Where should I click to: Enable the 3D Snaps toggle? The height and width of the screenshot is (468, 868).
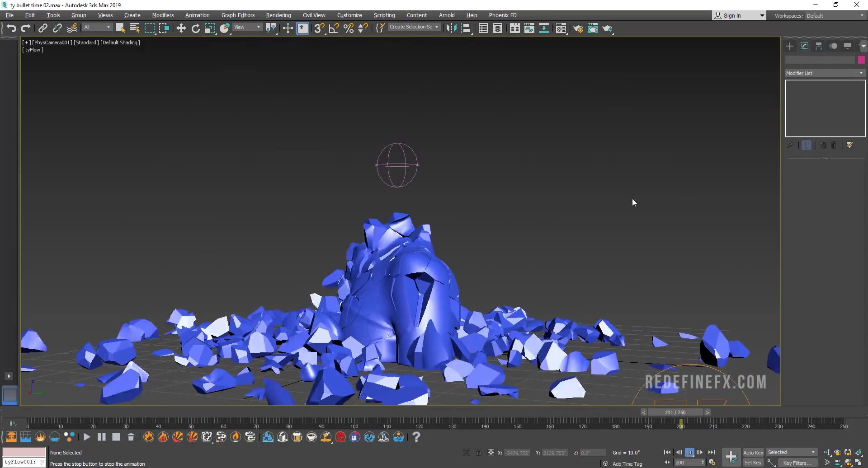tap(319, 28)
